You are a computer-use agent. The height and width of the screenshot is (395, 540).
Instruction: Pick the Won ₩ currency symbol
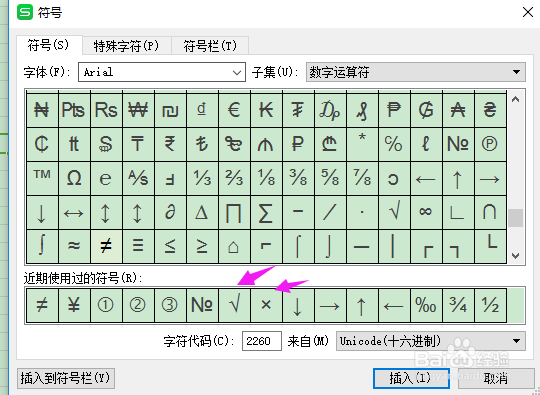(138, 110)
